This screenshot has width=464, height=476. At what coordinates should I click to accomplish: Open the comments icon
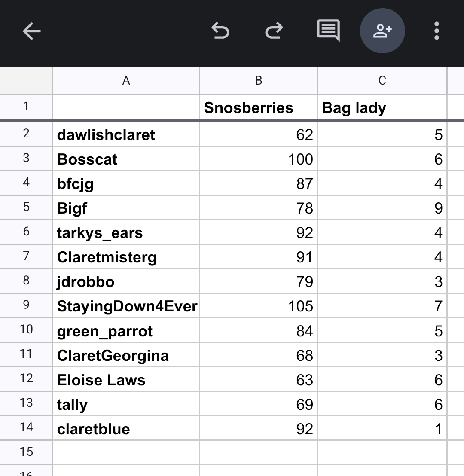[x=328, y=31]
